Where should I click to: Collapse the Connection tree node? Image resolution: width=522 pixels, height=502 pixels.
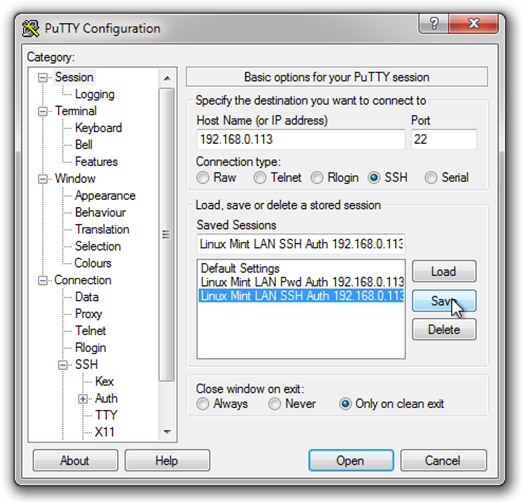pyautogui.click(x=43, y=281)
